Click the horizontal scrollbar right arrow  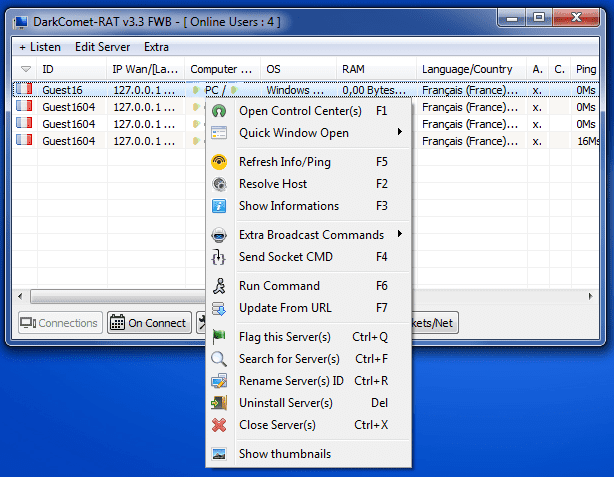click(591, 296)
